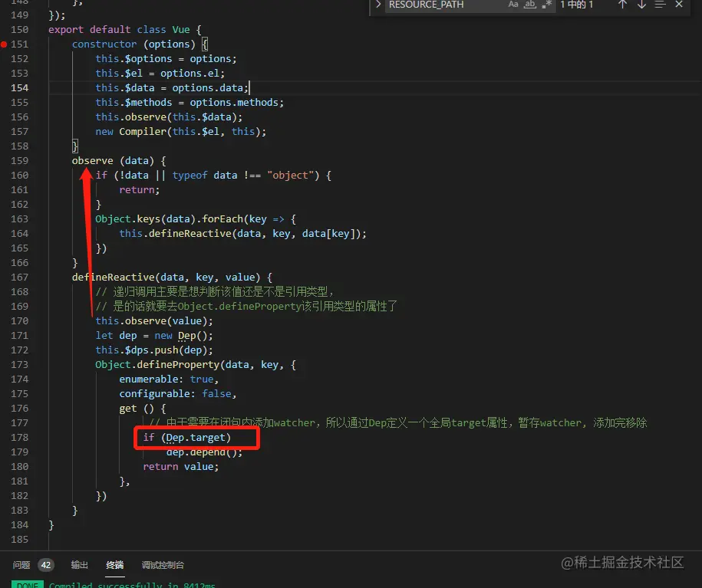Viewport: 702px width, 588px height.
Task: Click the watcher comment on line 177
Action: point(398,423)
